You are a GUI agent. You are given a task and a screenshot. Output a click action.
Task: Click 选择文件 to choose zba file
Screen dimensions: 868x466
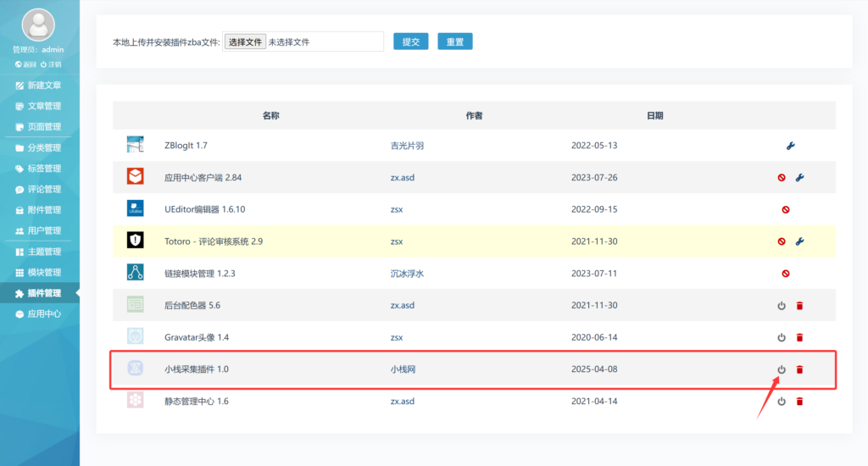point(245,42)
